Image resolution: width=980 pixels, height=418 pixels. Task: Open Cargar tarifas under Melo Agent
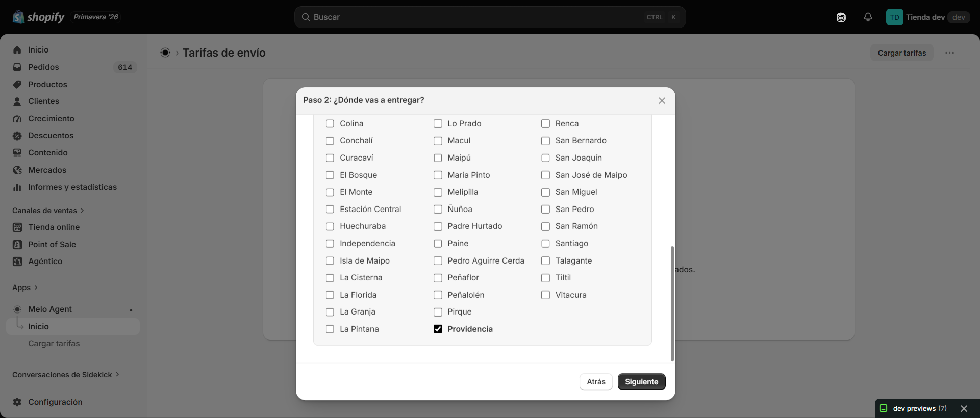coord(54,344)
